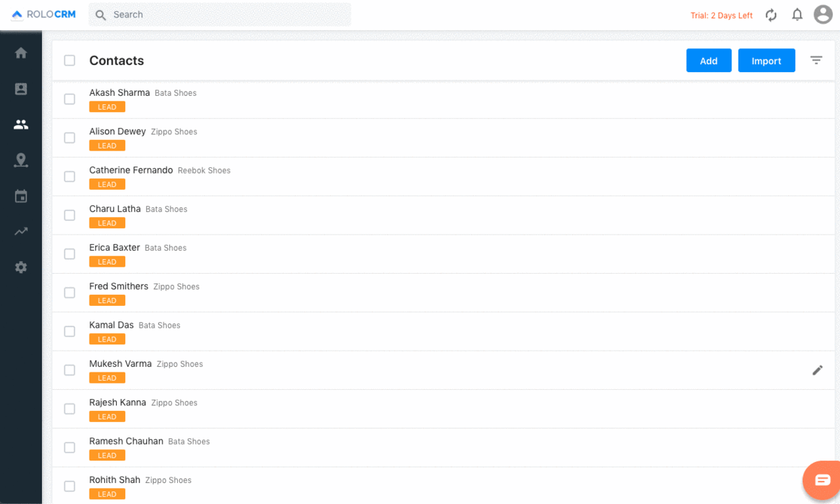This screenshot has height=504, width=840.
Task: Open the chat support bubble
Action: (x=822, y=480)
